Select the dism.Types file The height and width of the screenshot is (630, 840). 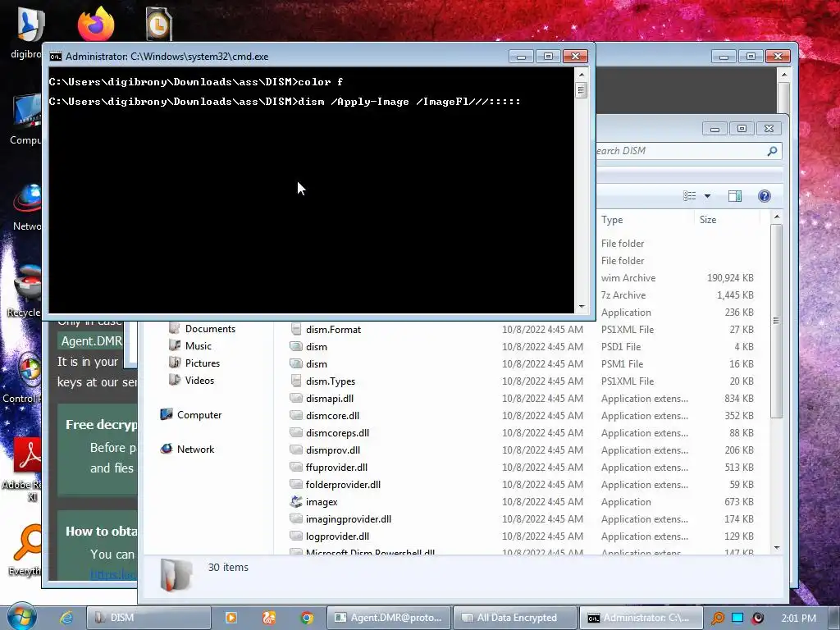click(x=330, y=381)
